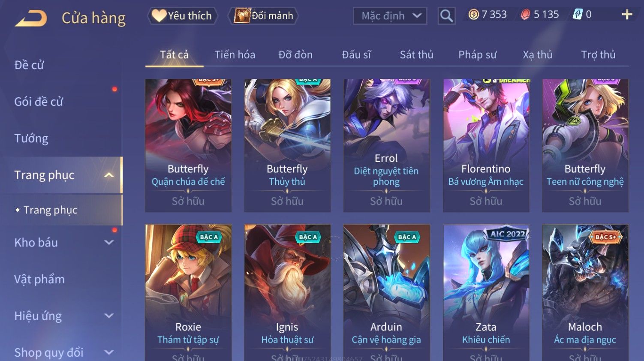Open Tướng in the sidebar
The width and height of the screenshot is (644, 361).
[31, 138]
